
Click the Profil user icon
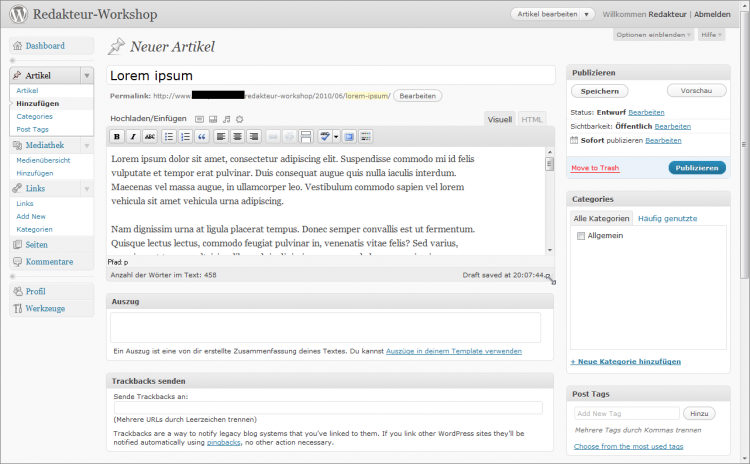coord(18,291)
